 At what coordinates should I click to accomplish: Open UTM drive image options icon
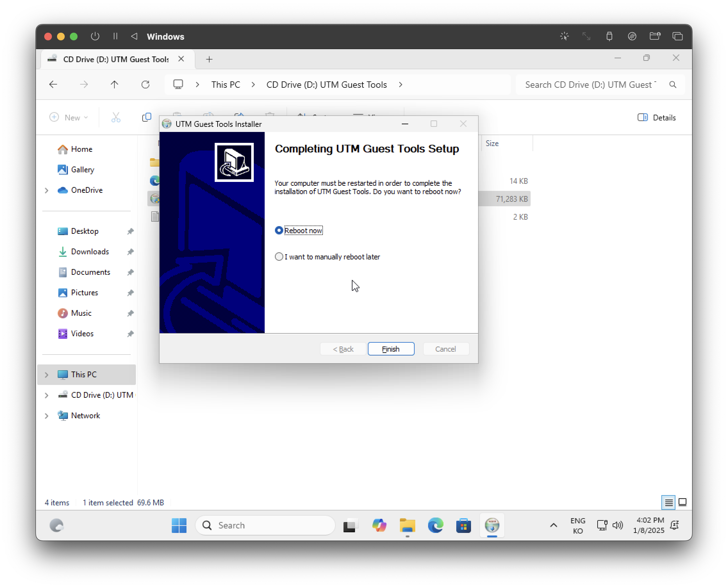pos(632,36)
